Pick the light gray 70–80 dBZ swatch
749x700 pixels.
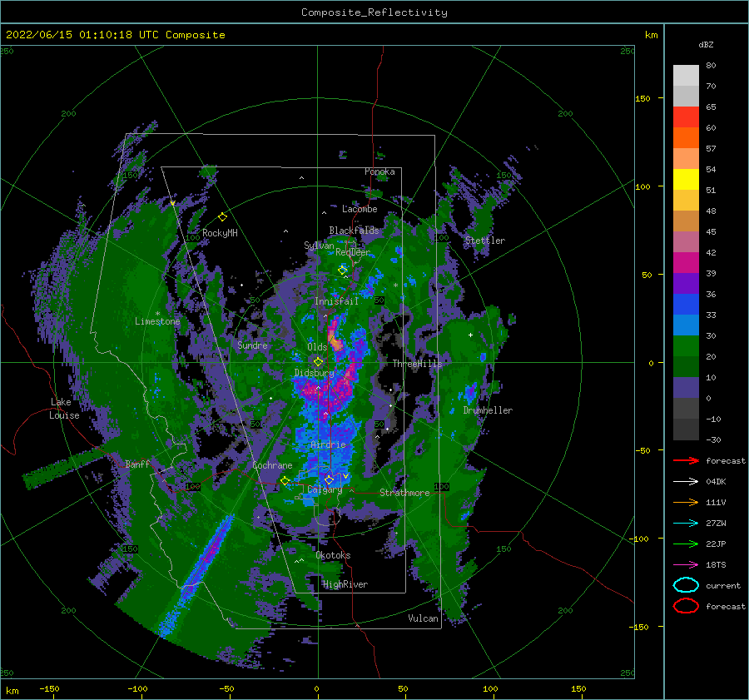click(x=686, y=76)
